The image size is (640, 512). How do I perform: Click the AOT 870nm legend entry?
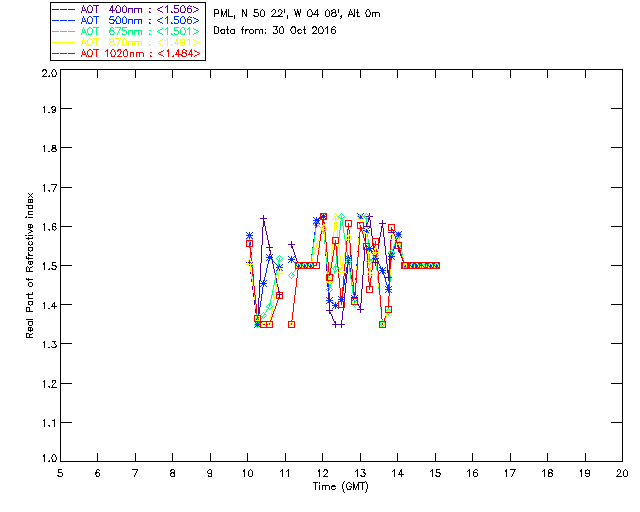pos(126,42)
